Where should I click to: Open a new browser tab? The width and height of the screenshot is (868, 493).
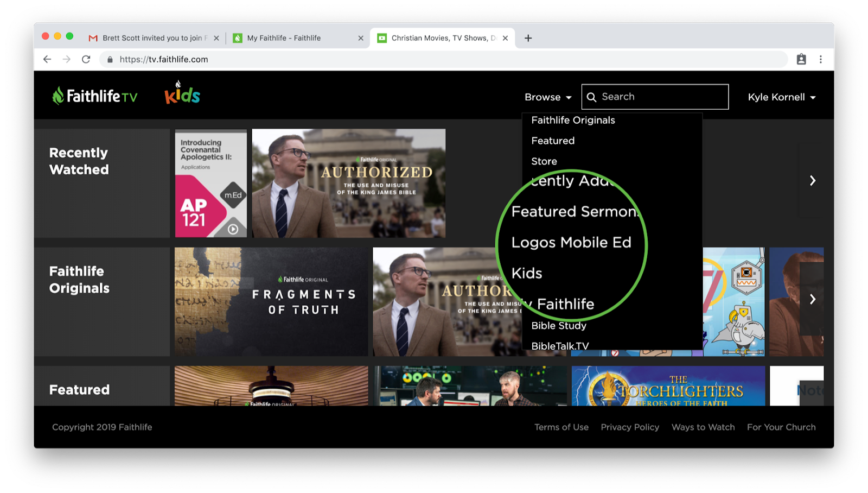coord(528,38)
